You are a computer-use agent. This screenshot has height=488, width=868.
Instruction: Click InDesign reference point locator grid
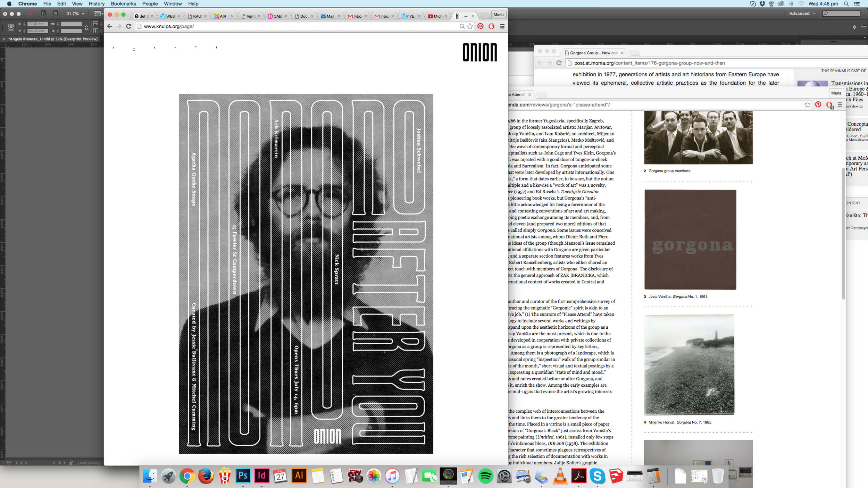point(11,27)
